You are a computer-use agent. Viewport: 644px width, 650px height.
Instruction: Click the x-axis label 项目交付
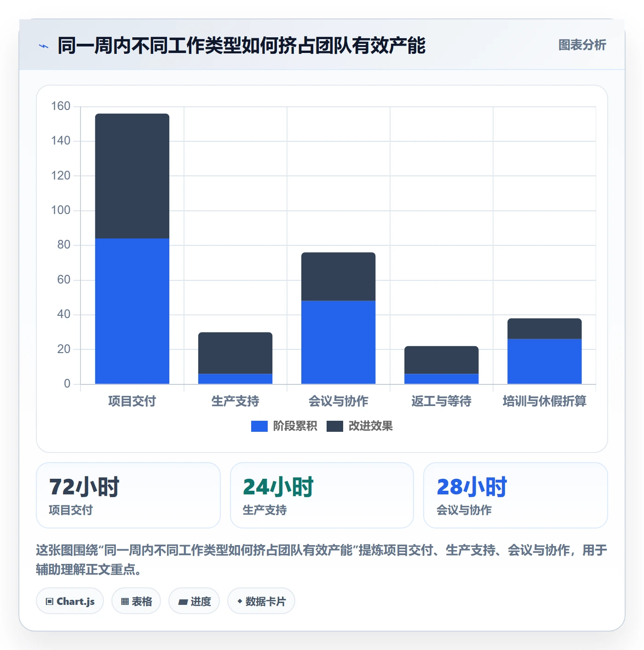pos(132,401)
